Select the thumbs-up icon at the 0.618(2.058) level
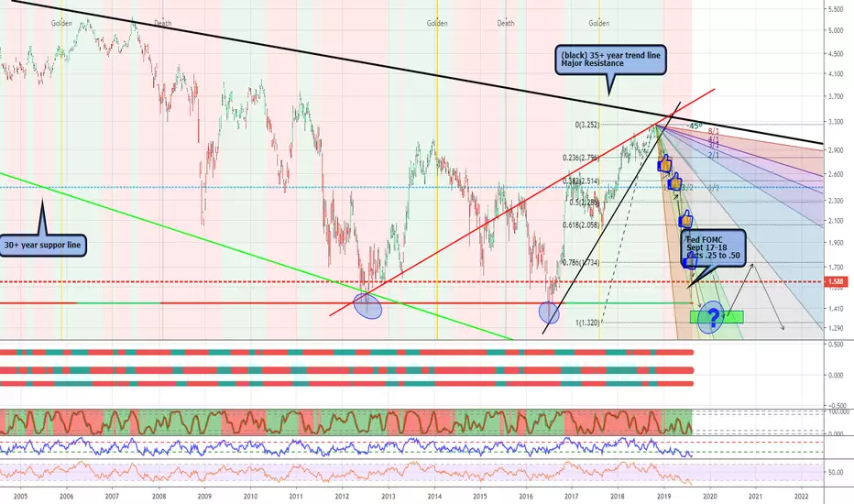Image resolution: width=854 pixels, height=504 pixels. tap(685, 220)
